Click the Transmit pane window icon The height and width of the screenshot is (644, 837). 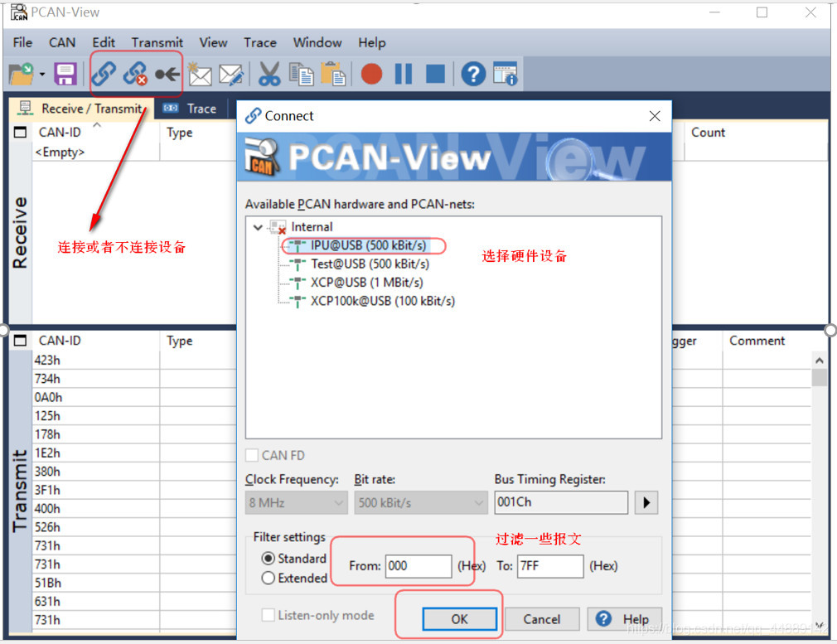coord(20,340)
